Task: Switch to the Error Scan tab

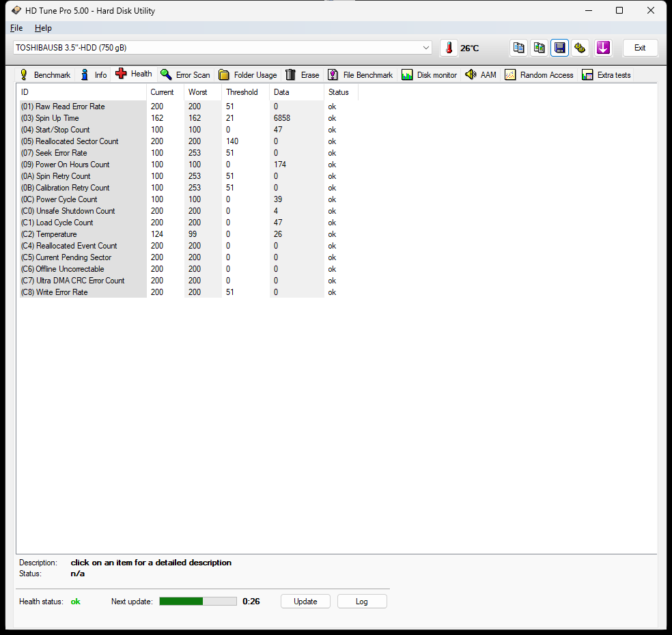Action: click(x=186, y=75)
